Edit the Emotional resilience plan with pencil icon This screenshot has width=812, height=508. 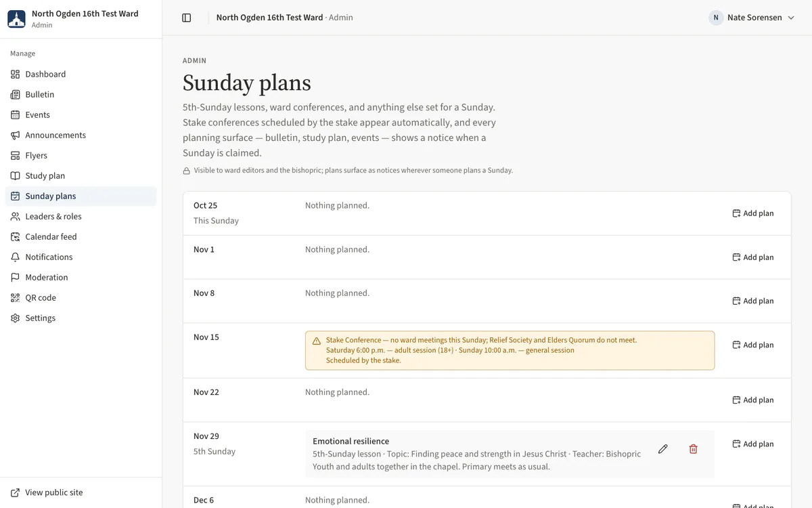(663, 449)
